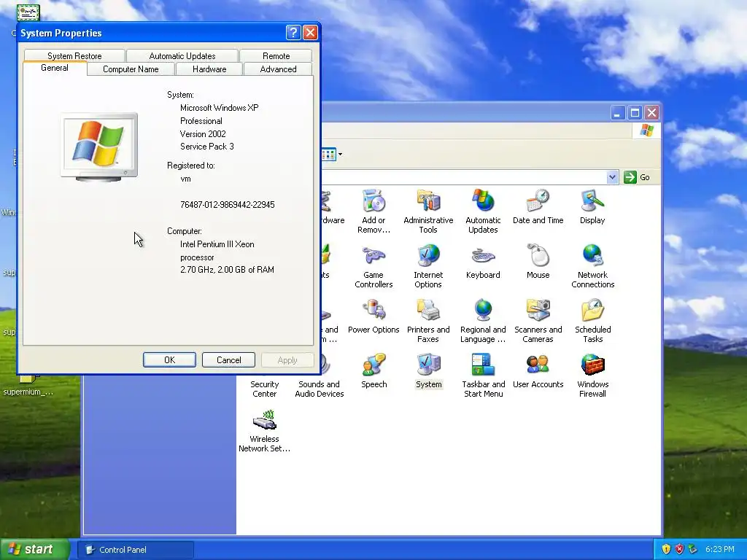
Task: Open the Mouse settings icon
Action: tap(538, 262)
